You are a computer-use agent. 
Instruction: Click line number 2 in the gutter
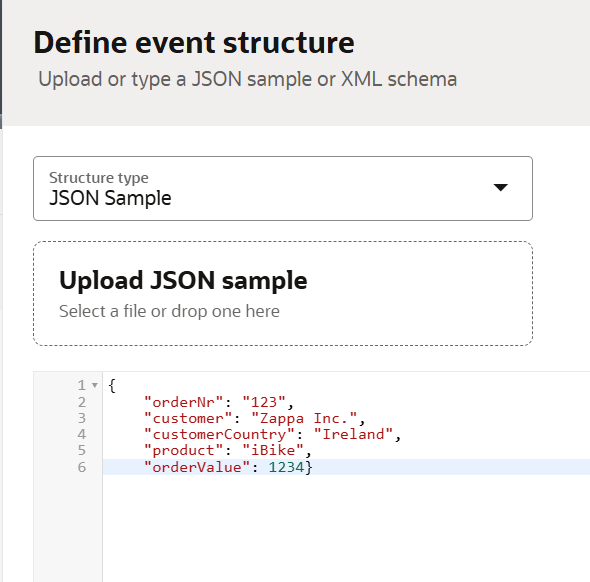pos(82,402)
